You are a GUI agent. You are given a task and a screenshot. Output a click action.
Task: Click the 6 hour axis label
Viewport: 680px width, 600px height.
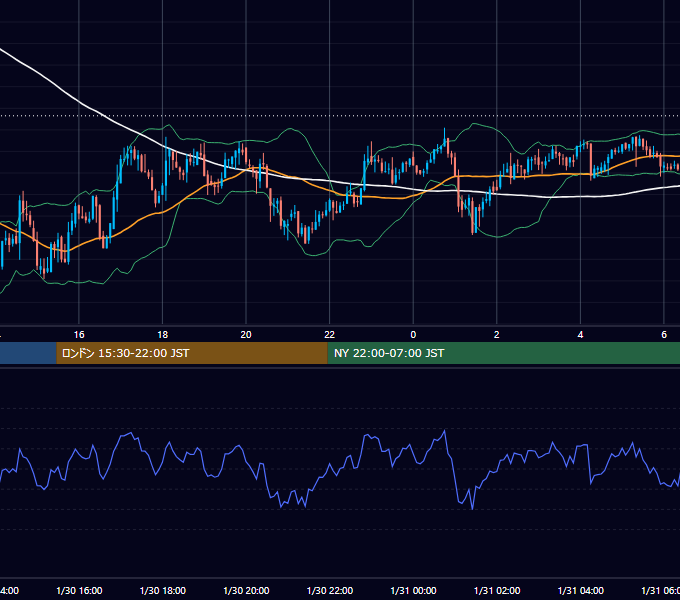[664, 335]
